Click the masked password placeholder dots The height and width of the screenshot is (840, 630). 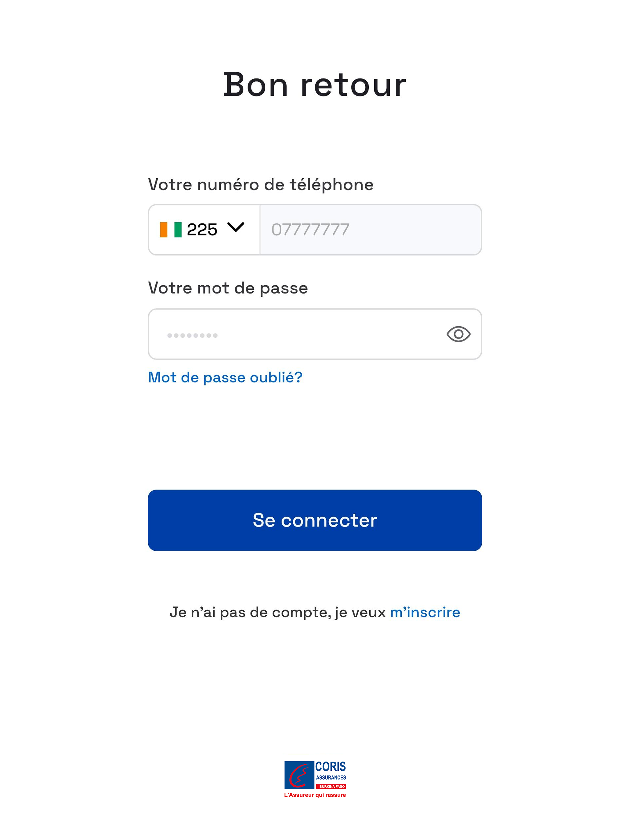(x=192, y=335)
